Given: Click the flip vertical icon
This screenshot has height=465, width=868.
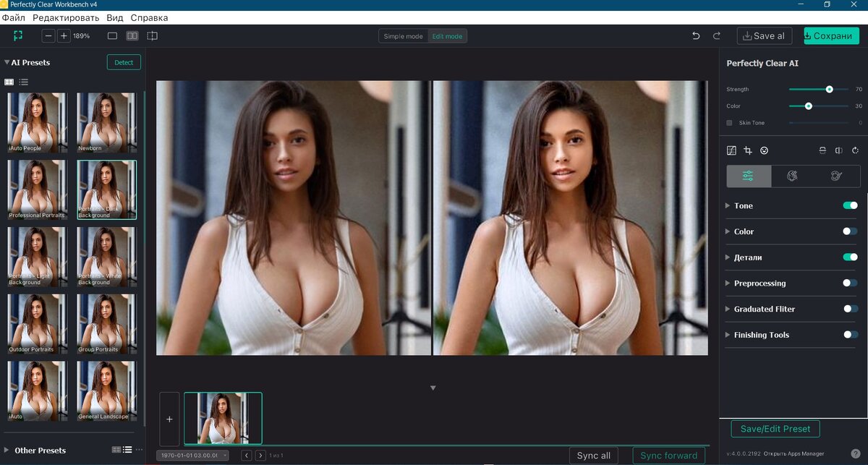Looking at the screenshot, I should (x=822, y=150).
